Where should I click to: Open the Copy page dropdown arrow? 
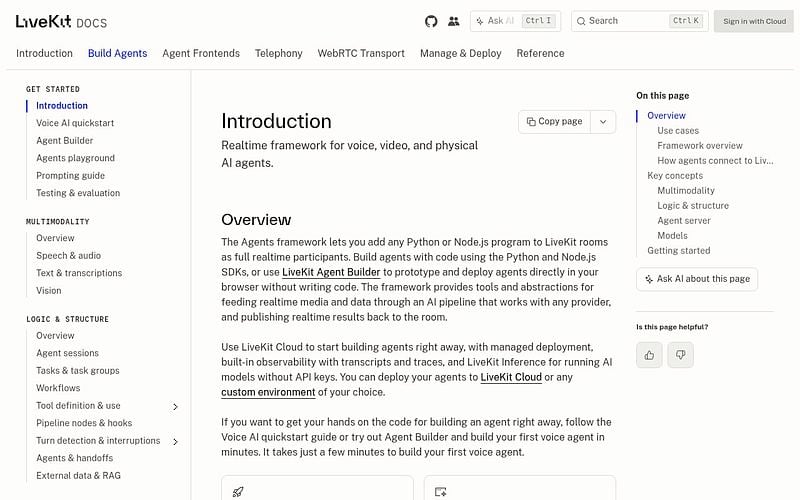603,122
